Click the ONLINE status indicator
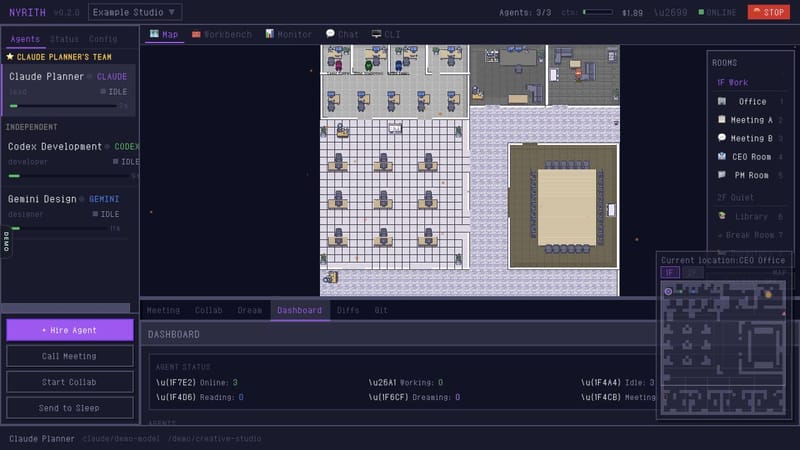 coord(717,12)
